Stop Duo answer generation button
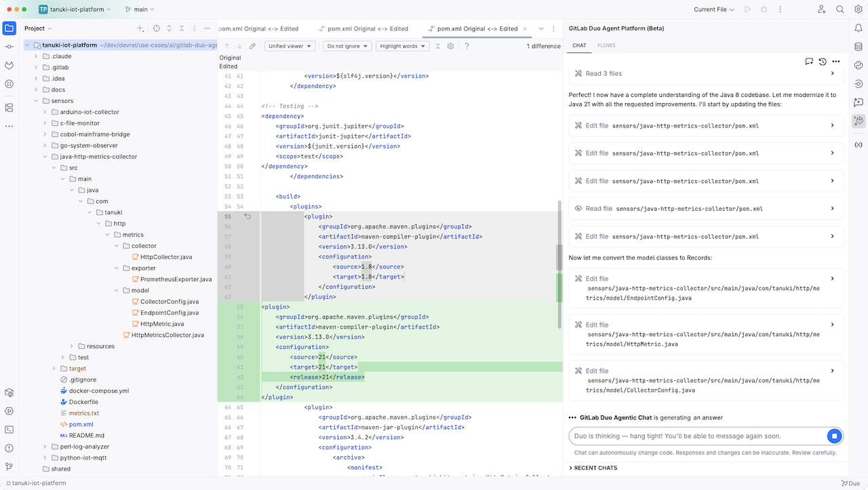The height and width of the screenshot is (490, 868). 835,436
